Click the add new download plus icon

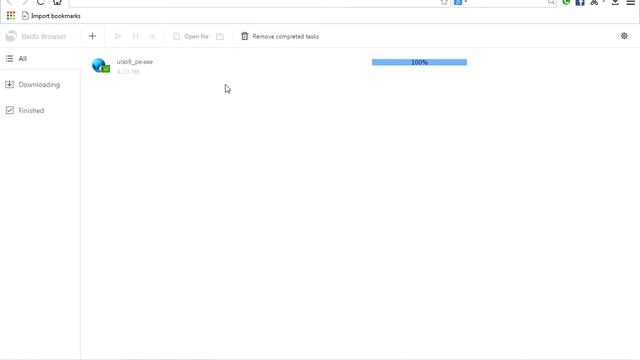pos(92,36)
